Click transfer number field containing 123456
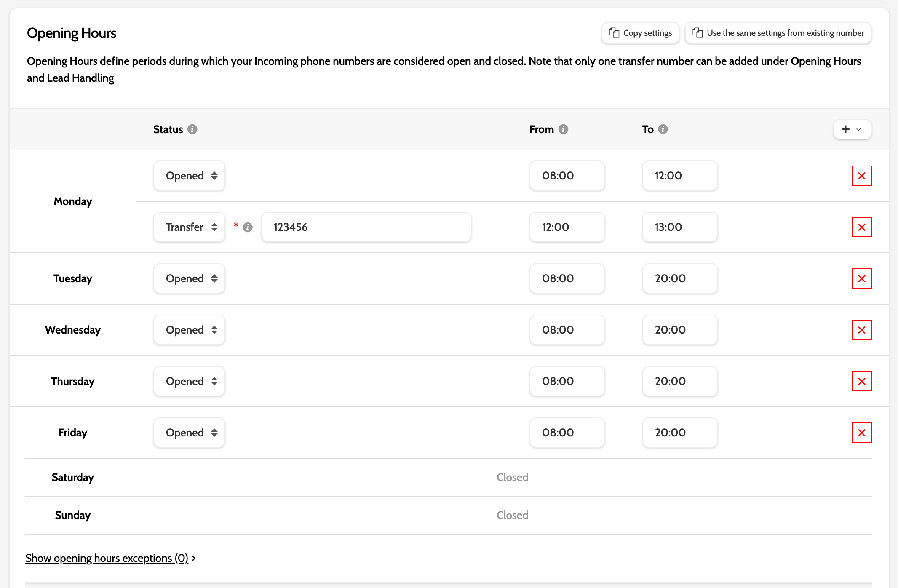 366,227
